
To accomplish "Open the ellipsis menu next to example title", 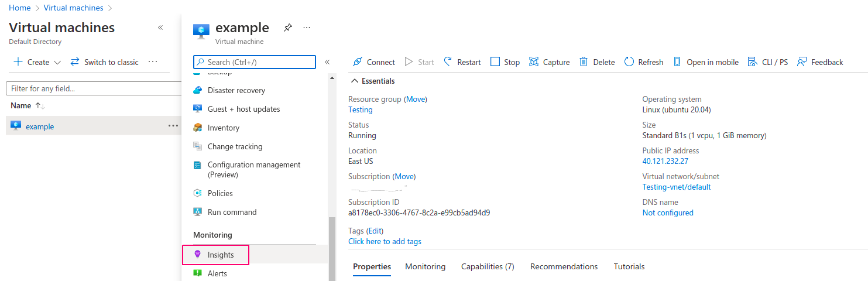I will tap(307, 28).
